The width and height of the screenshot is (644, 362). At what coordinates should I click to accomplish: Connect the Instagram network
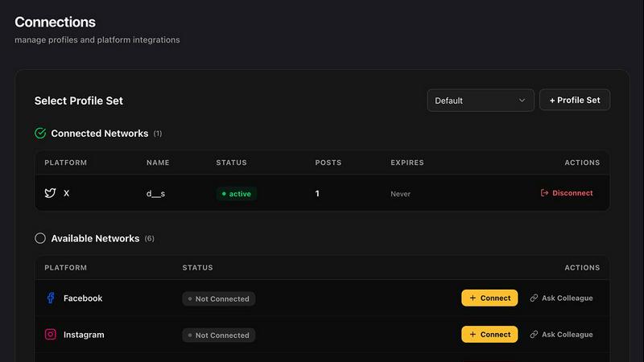click(x=489, y=335)
